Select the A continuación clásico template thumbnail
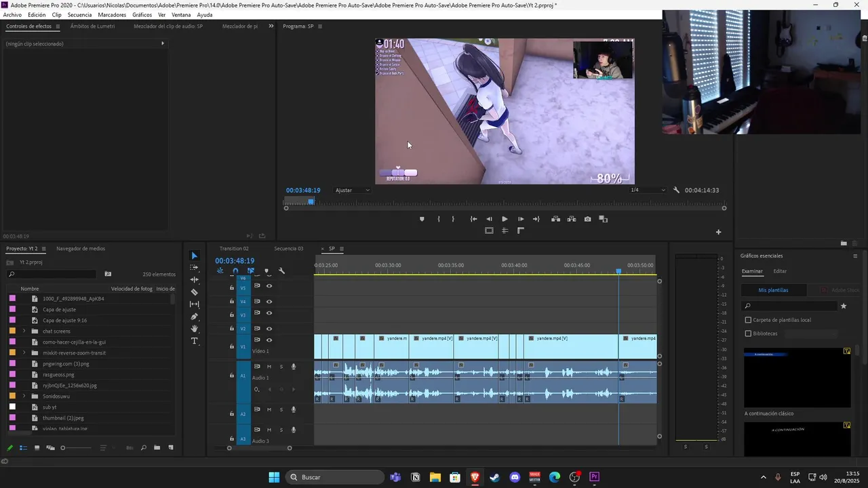The width and height of the screenshot is (868, 488). coord(797,378)
